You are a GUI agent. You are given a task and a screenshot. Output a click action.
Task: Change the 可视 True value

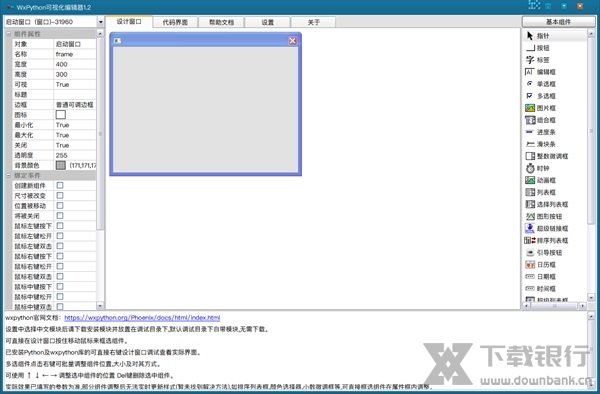pos(75,85)
